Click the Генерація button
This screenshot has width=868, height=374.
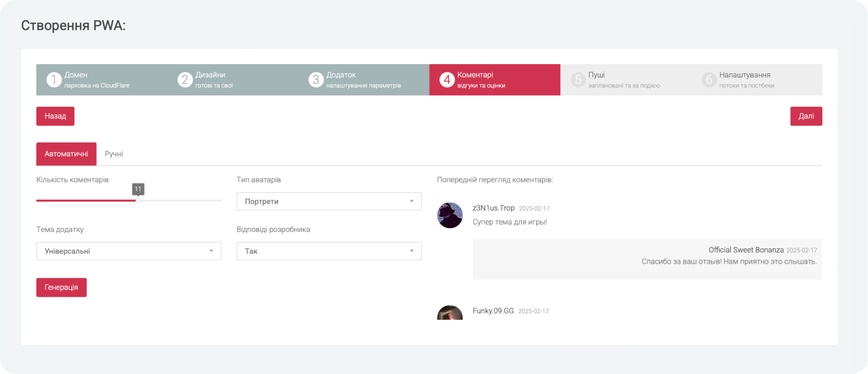pyautogui.click(x=61, y=287)
